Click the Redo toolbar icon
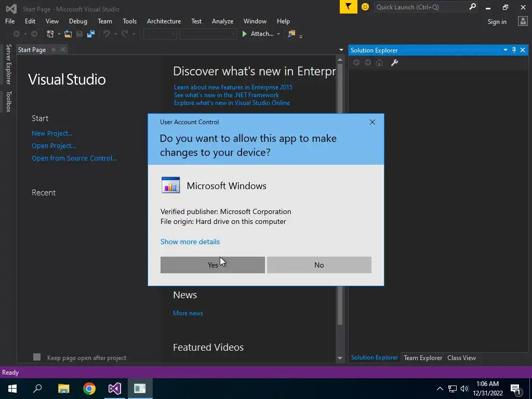The width and height of the screenshot is (532, 399). [x=125, y=34]
